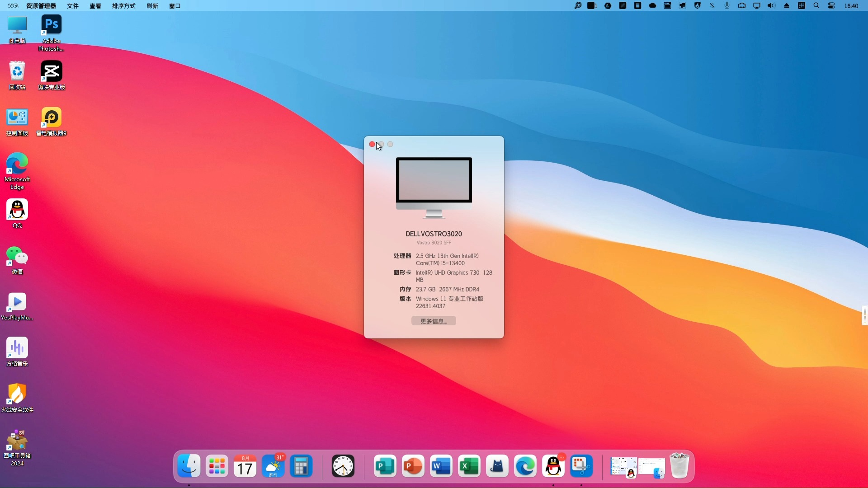Open QQ with notification badge in dock
The image size is (868, 488).
(x=553, y=466)
